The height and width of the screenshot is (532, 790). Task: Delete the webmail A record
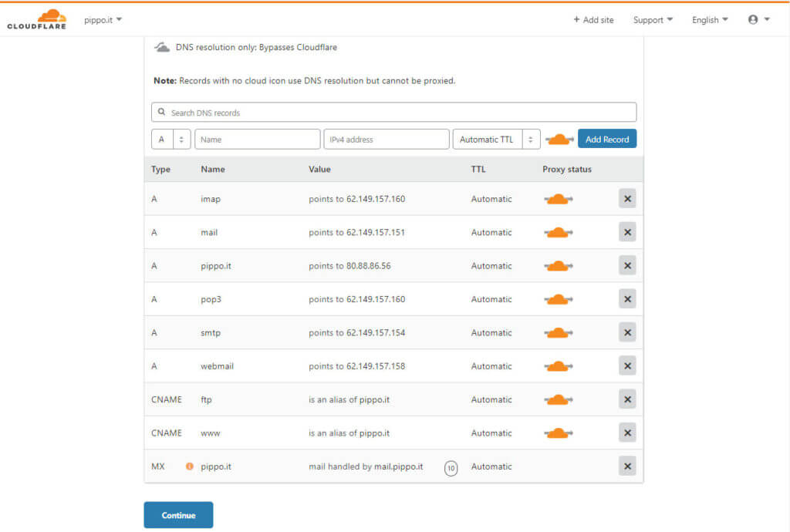point(627,366)
